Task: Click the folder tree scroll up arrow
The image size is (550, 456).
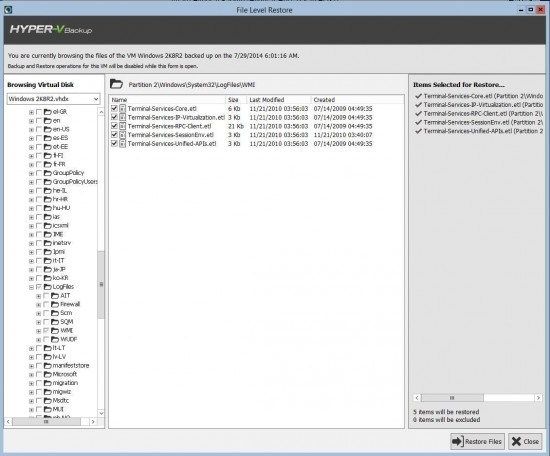Action: point(101,112)
